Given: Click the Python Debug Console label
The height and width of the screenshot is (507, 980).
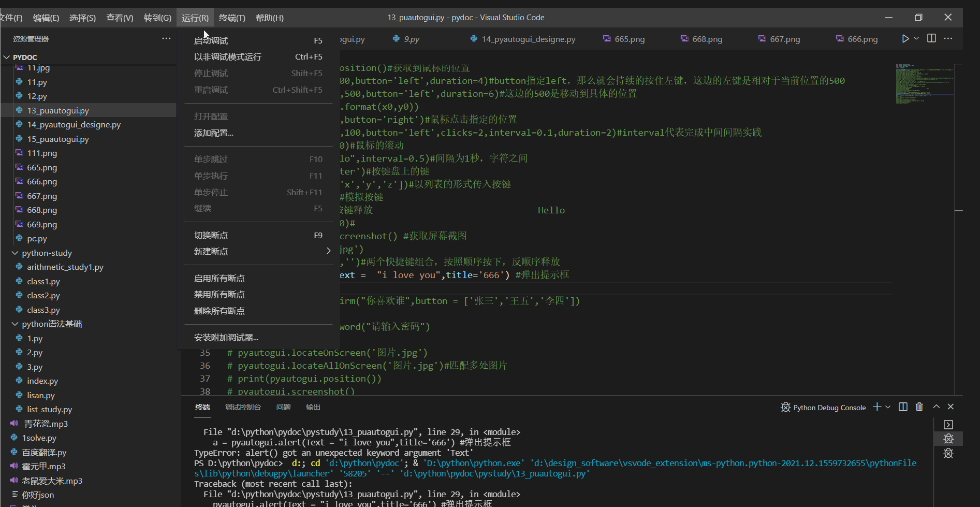Looking at the screenshot, I should tap(829, 408).
